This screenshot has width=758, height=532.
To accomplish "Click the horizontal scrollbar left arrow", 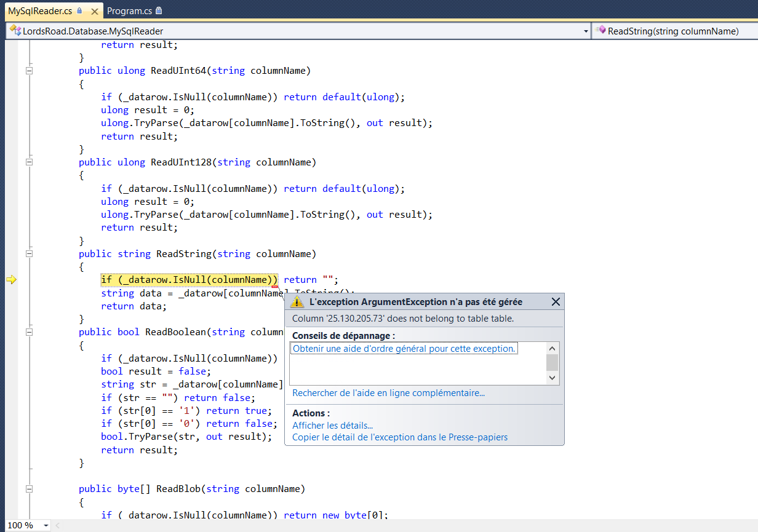I will tap(58, 526).
